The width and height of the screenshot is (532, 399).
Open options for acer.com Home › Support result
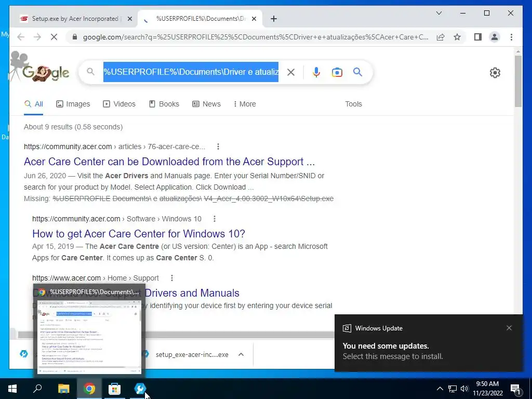pos(172,278)
